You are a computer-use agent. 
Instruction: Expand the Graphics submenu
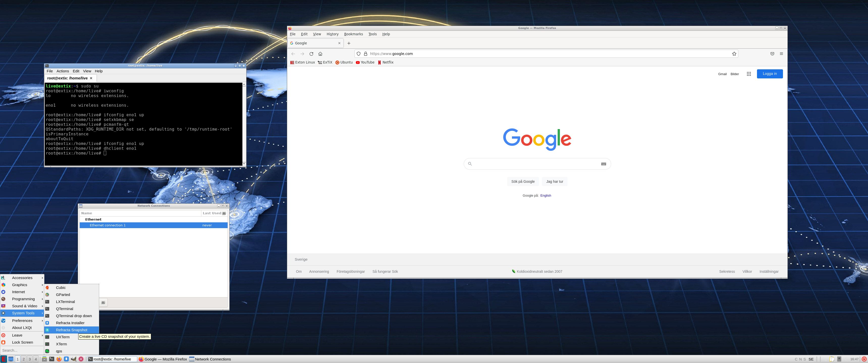22,285
